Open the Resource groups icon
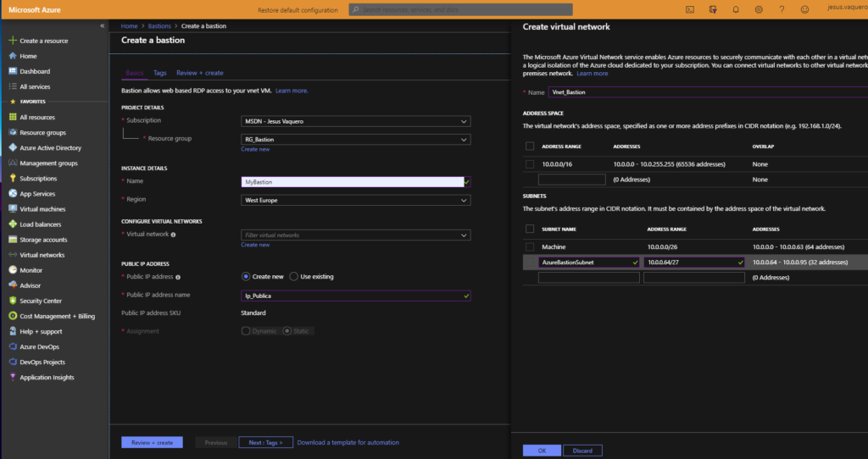 pos(13,132)
